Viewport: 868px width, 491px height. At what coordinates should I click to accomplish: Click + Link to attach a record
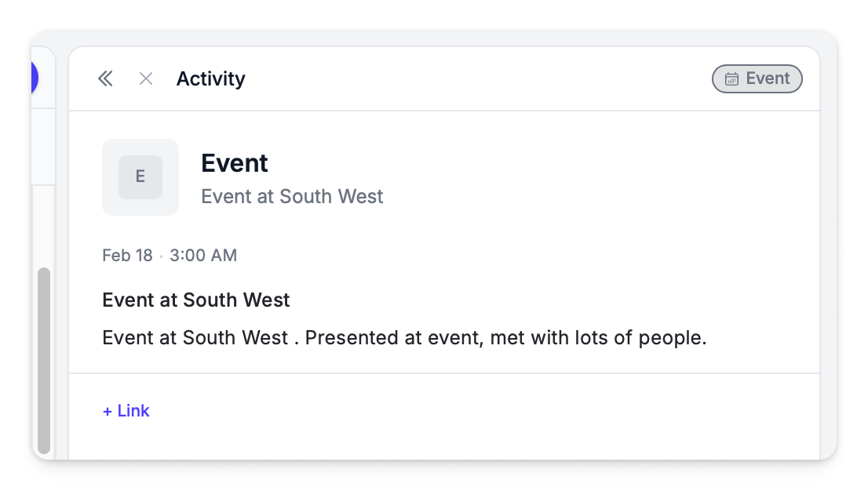click(126, 410)
